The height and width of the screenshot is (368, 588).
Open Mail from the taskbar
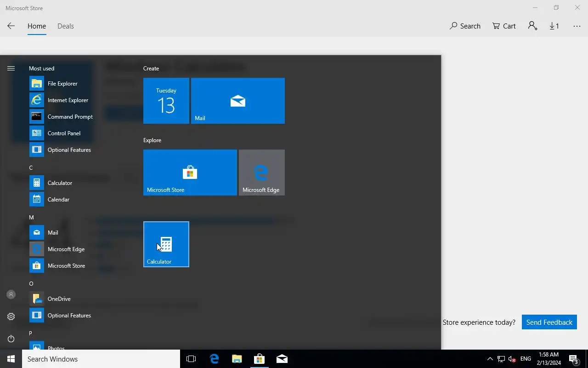coord(282,359)
